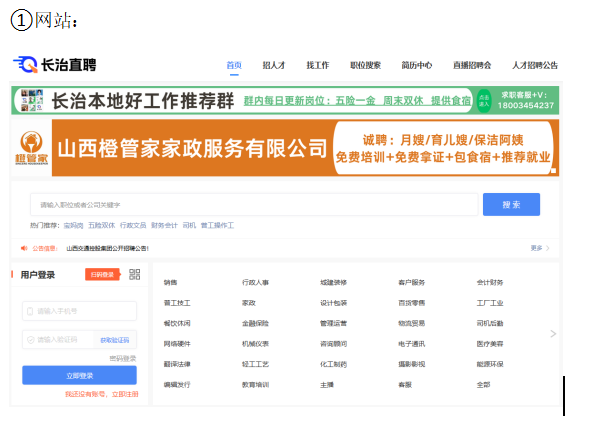Click the orange 扫码登录 tag
Viewport: 597px width, 423px height.
102,275
